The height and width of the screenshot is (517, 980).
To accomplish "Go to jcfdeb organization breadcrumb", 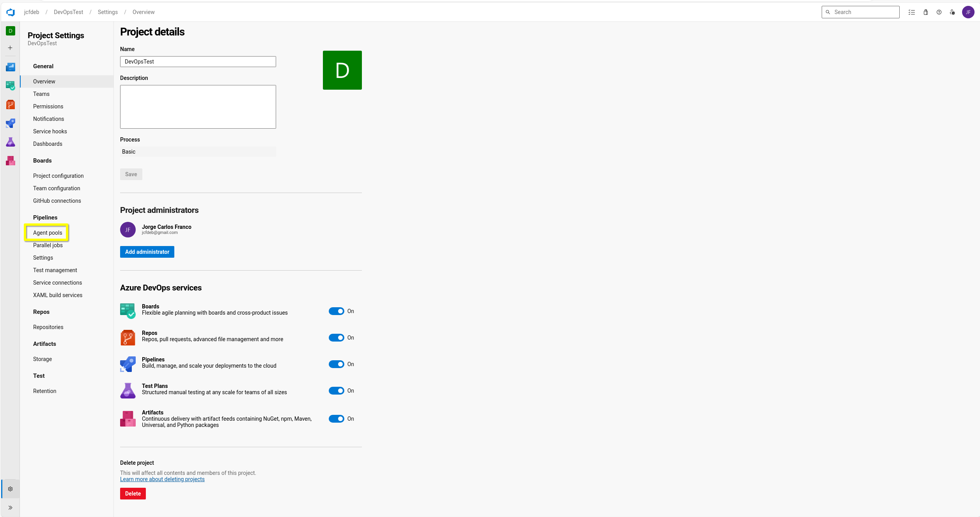I will point(32,12).
